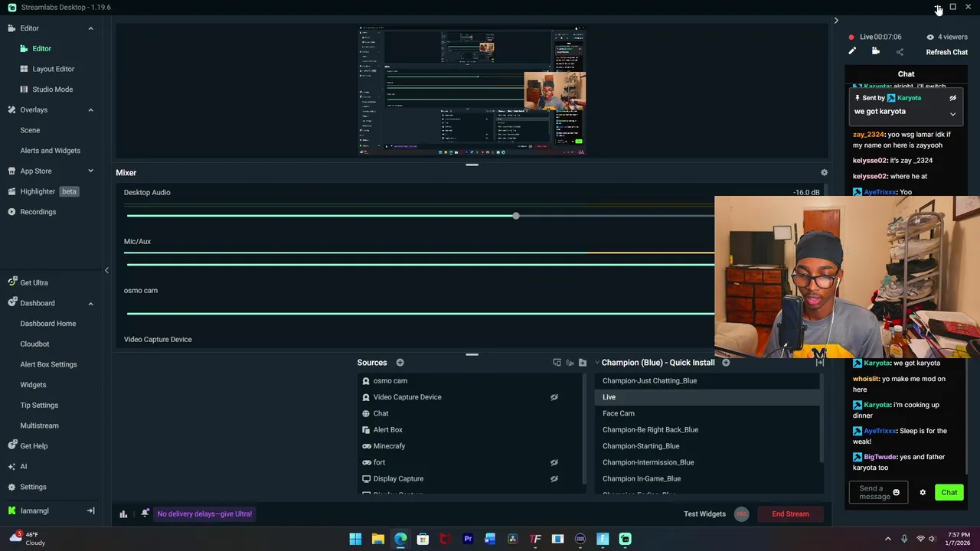980x551 pixels.
Task: Open Alert Box Settings
Action: pos(48,364)
